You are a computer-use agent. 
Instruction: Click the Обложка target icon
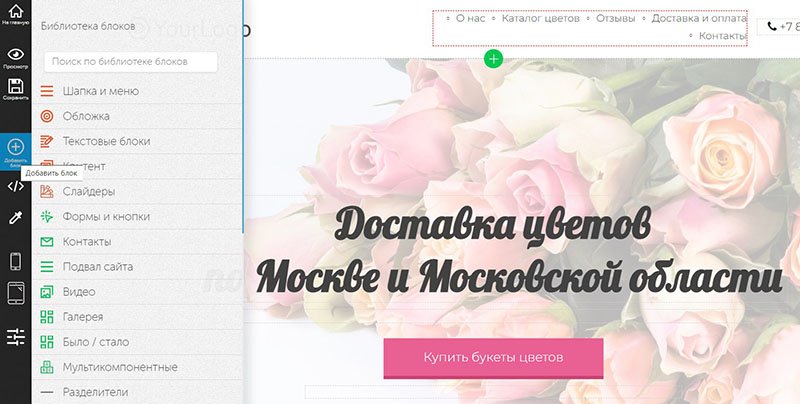tap(47, 116)
